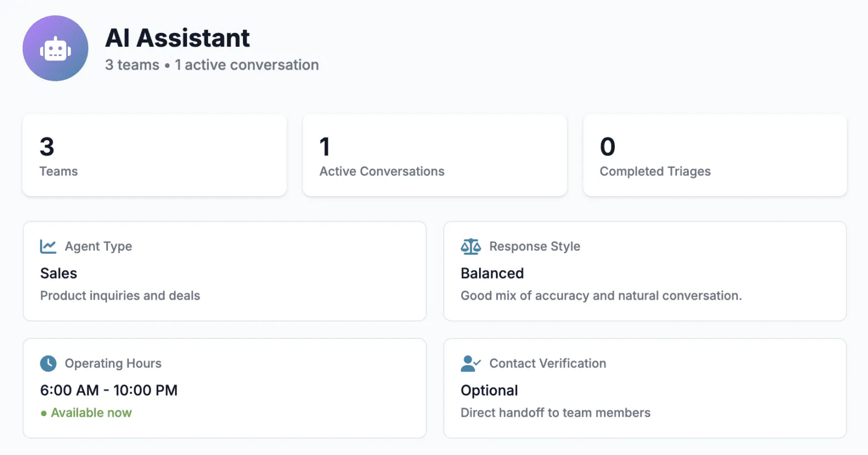Click the green Available now status dot
Viewport: 868px width, 455px height.
44,414
